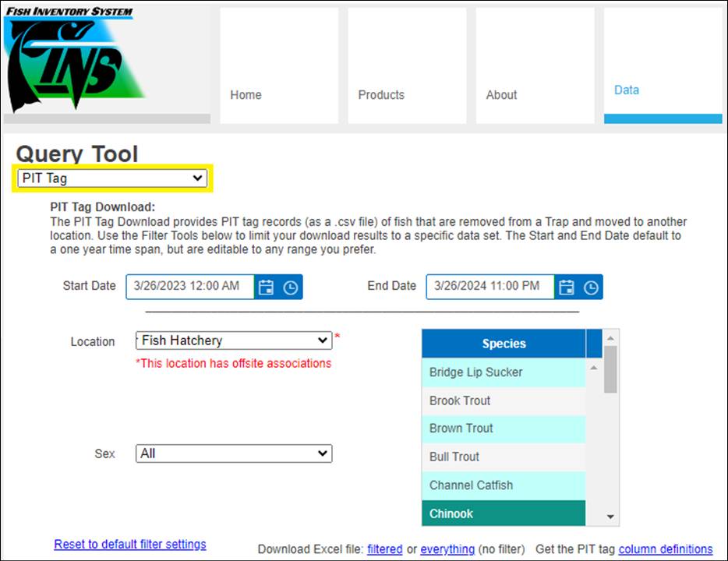Viewport: 728px width, 561px height.
Task: Download everything with no filter
Action: [447, 549]
